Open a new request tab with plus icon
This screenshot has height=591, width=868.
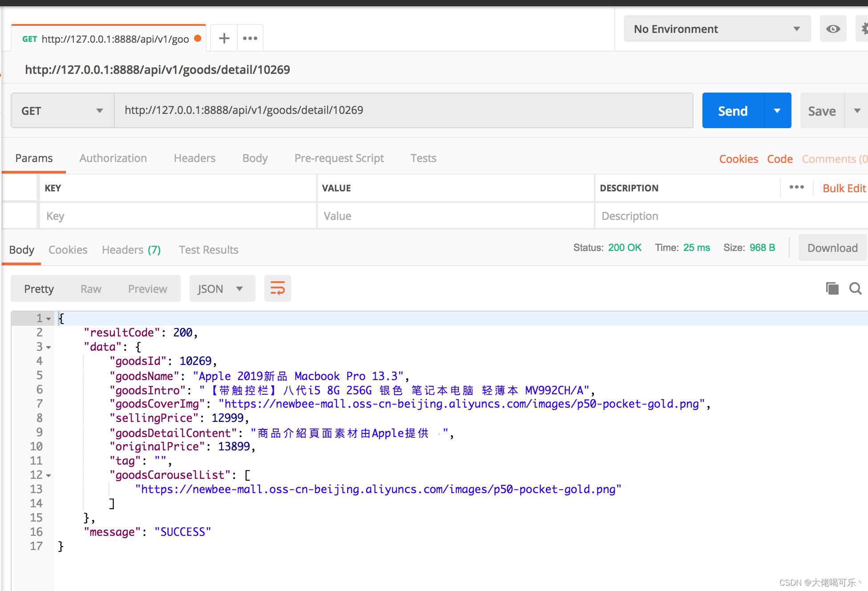(224, 38)
